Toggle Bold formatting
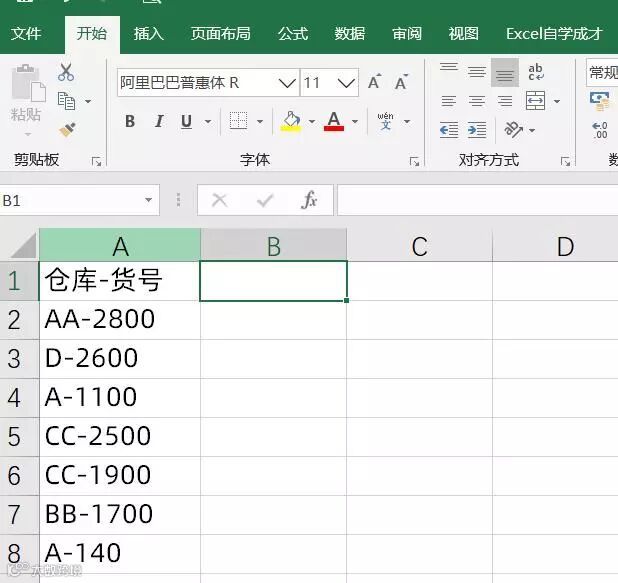618x583 pixels. (130, 121)
